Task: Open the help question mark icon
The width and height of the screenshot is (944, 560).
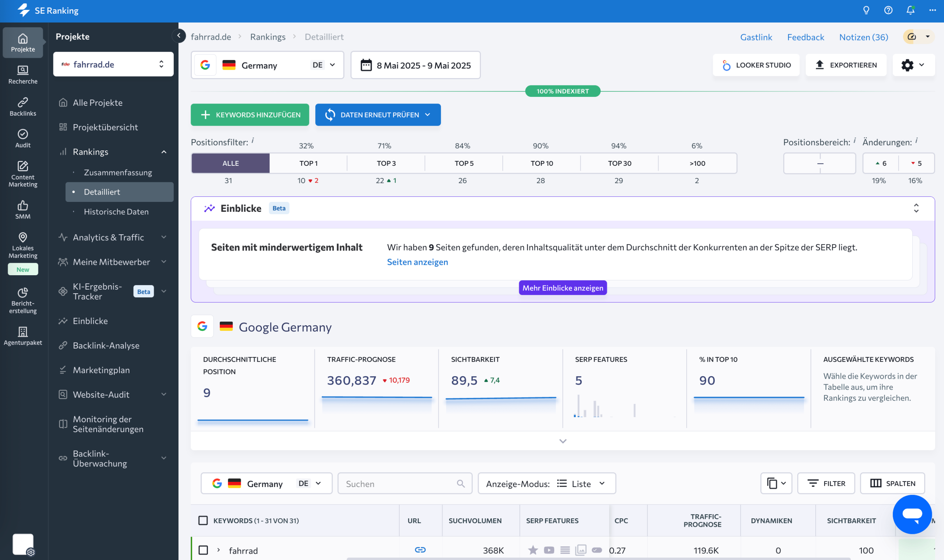Action: pyautogui.click(x=888, y=11)
